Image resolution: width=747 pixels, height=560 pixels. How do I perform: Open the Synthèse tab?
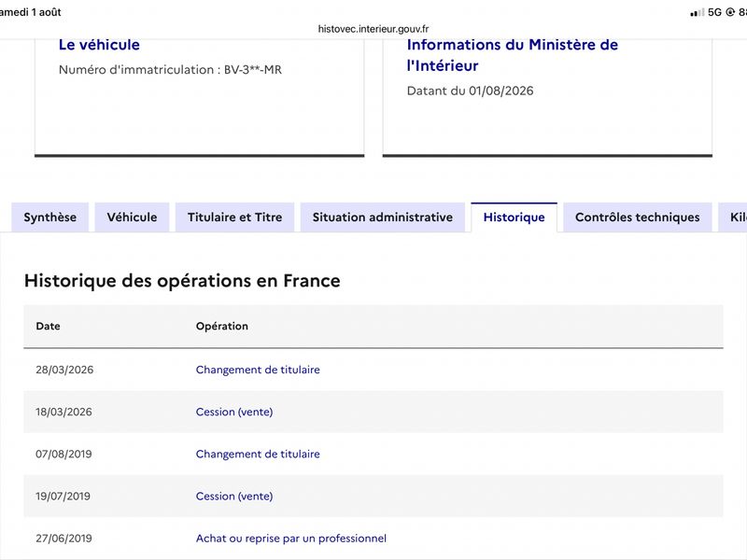click(50, 217)
